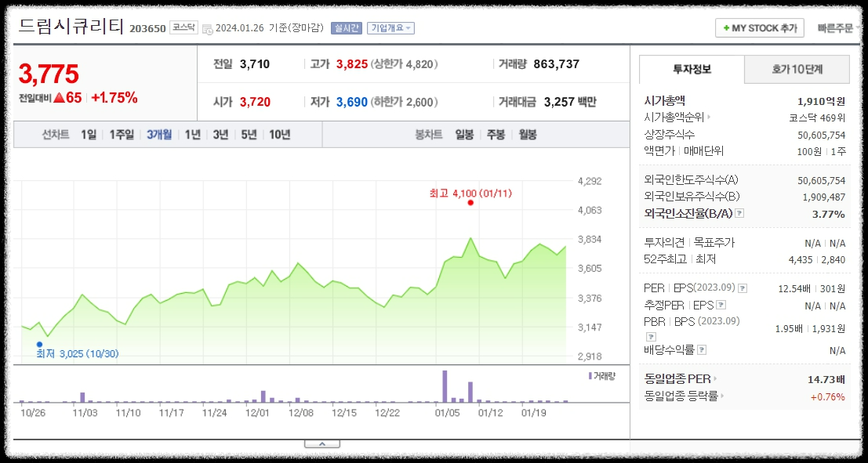Click stock code 203650

pos(147,29)
